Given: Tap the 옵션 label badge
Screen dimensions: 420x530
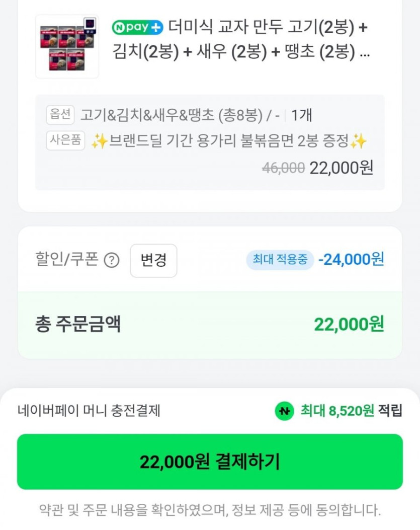Looking at the screenshot, I should pyautogui.click(x=60, y=115).
